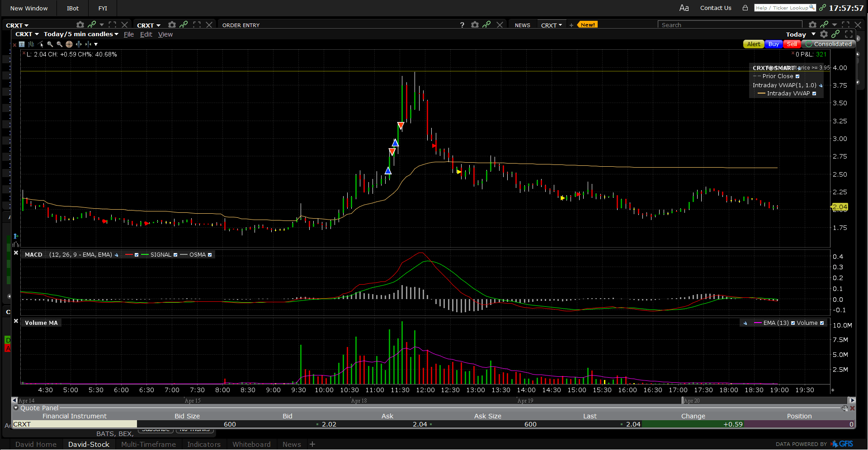The height and width of the screenshot is (450, 868).
Task: Toggle the SIGNAL line checkbox
Action: click(175, 255)
